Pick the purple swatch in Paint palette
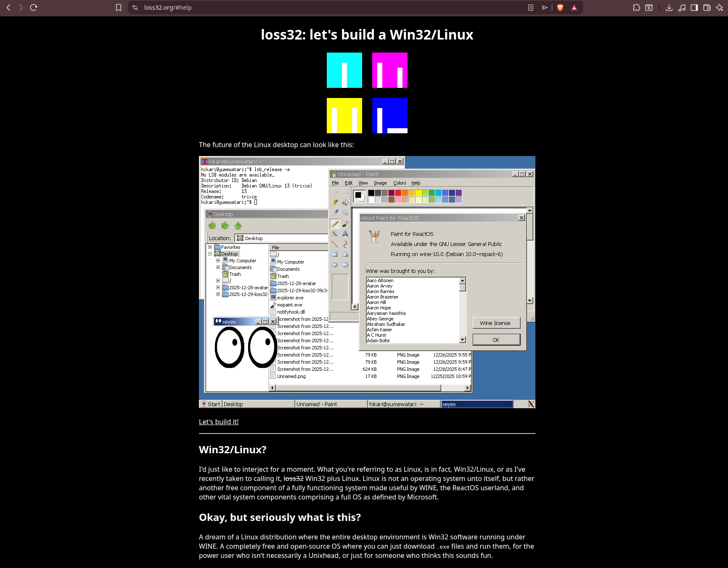This screenshot has width=728, height=568. 459,193
